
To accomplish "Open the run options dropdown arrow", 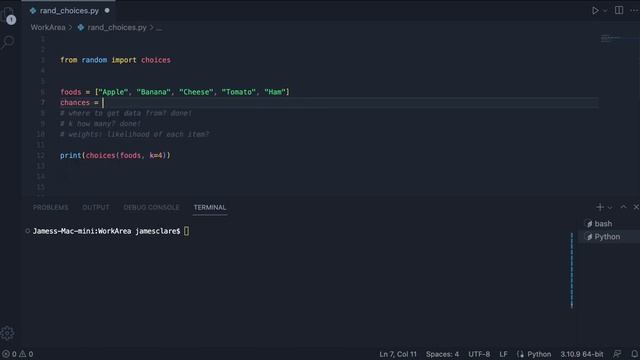I will (605, 11).
